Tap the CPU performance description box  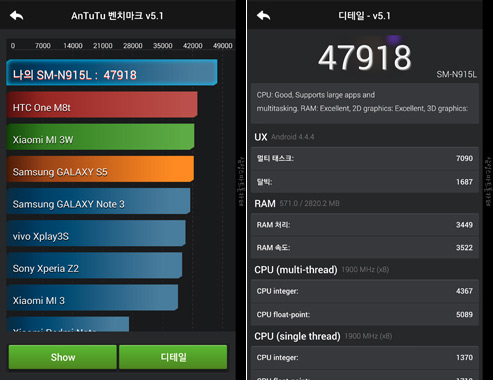[x=365, y=103]
